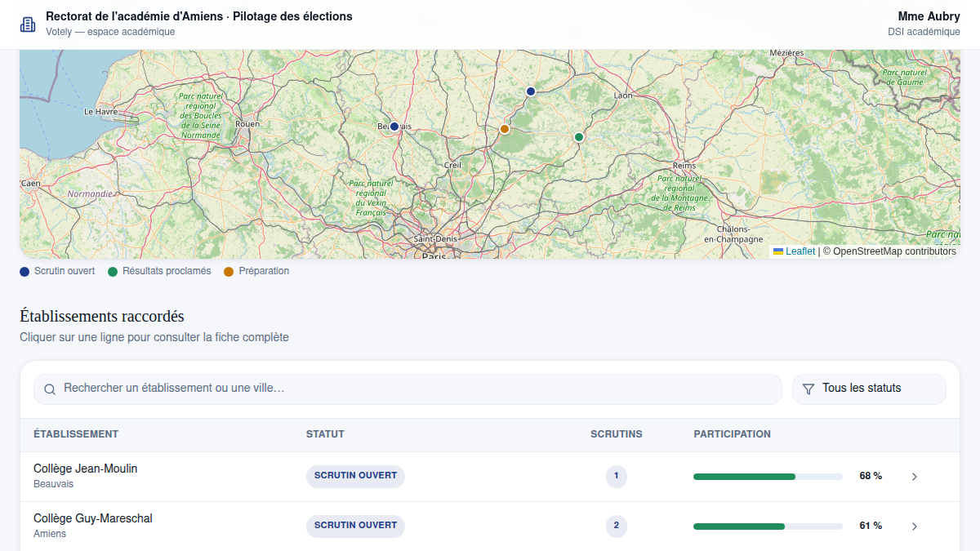
Task: Select the Collège Jean-Moulin name
Action: click(86, 469)
